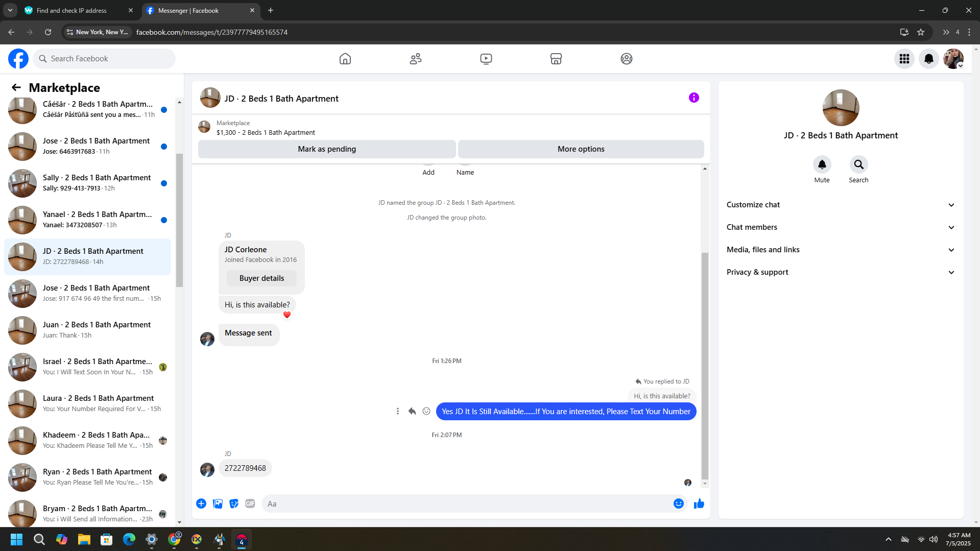Open the Marketplace storefront icon
The width and height of the screenshot is (980, 551).
(556, 59)
